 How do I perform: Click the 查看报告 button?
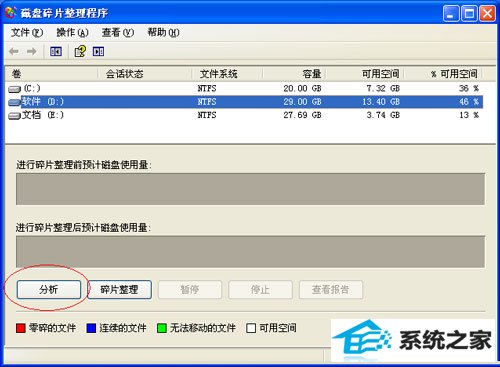point(331,289)
